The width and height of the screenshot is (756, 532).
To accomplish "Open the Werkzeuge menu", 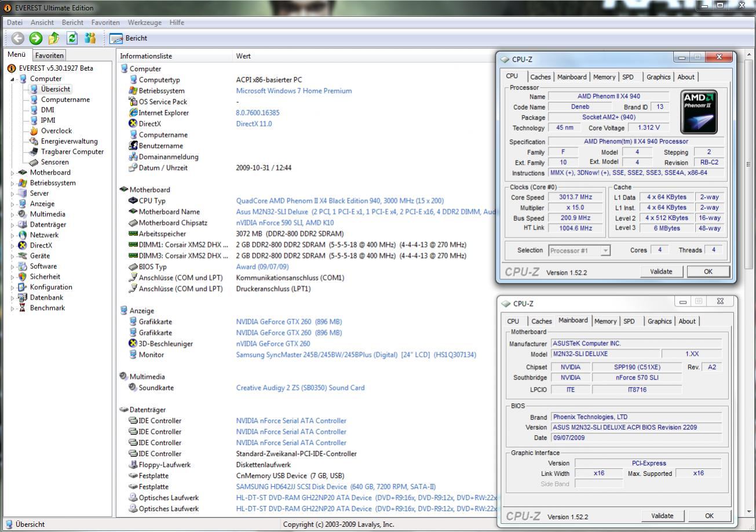I will click(x=144, y=23).
